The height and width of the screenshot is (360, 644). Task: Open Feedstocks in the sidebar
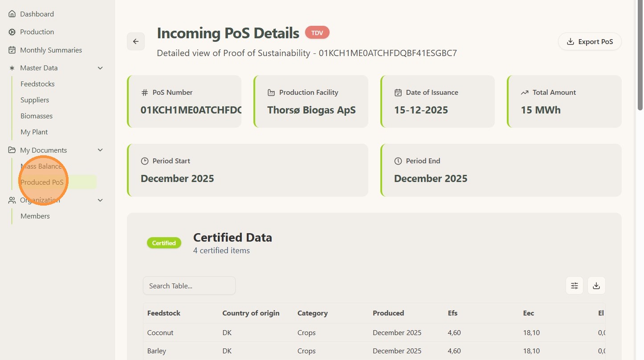click(x=37, y=84)
